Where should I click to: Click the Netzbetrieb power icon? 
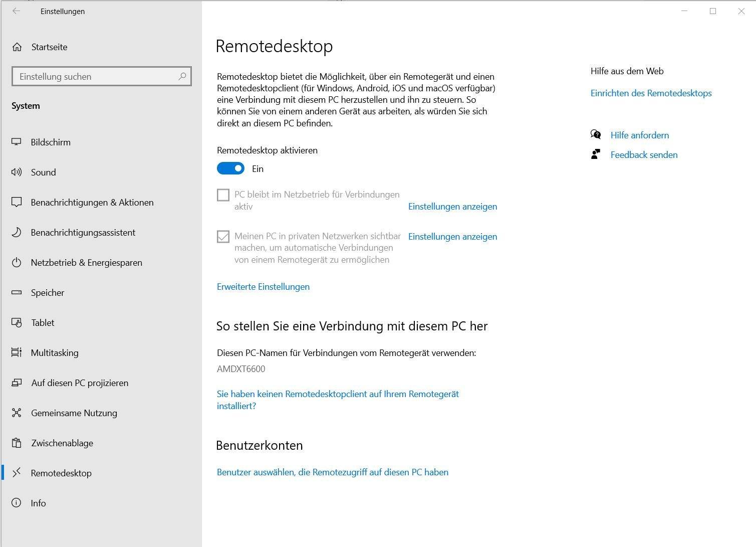pos(17,263)
